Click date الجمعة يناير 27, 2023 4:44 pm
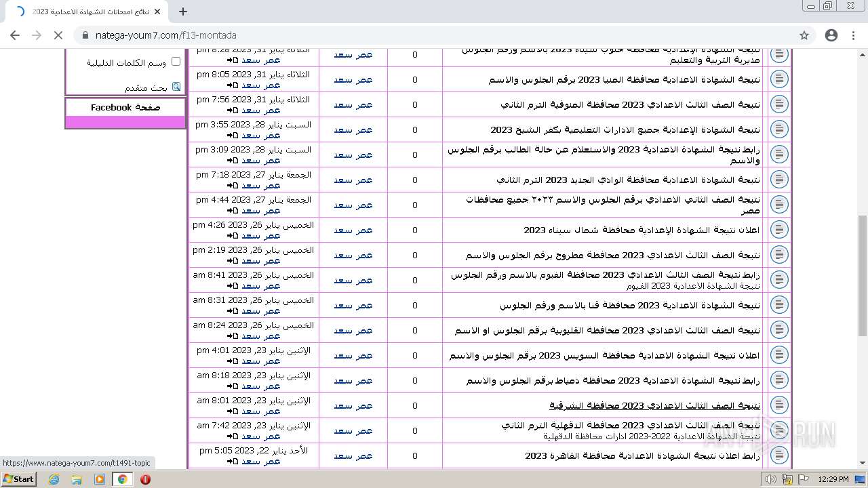 pyautogui.click(x=254, y=199)
